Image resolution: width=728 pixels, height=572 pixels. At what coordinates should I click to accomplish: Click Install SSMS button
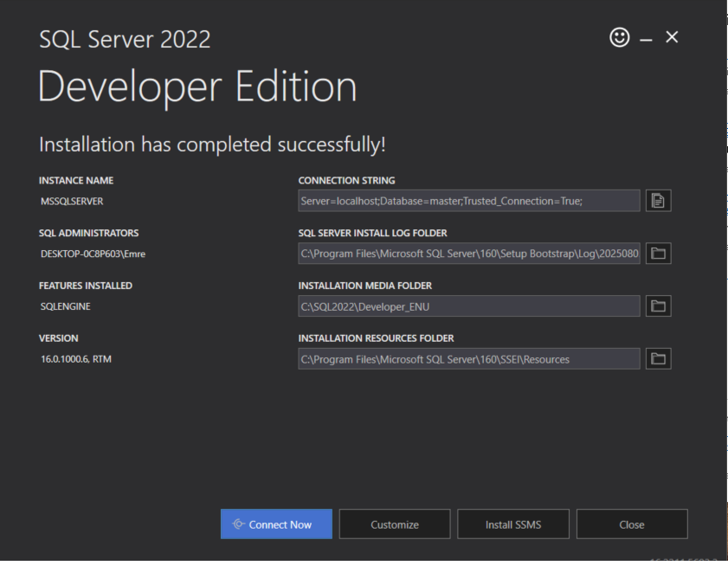513,524
